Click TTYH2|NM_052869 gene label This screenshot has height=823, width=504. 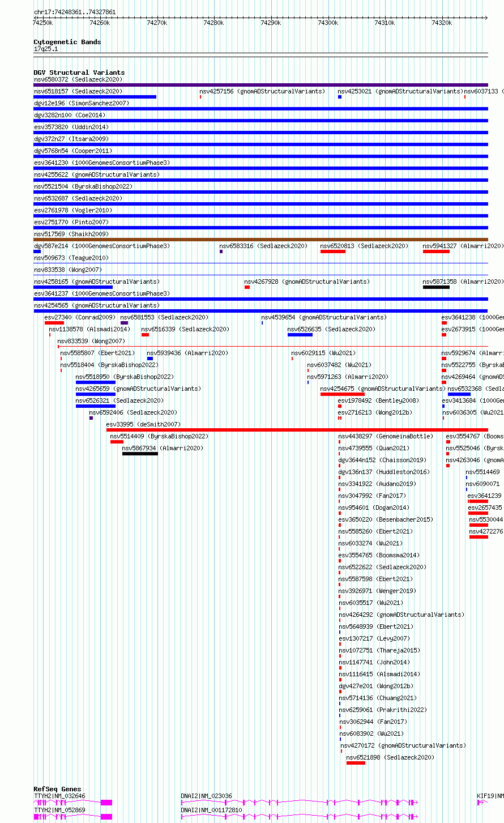[x=59, y=811]
